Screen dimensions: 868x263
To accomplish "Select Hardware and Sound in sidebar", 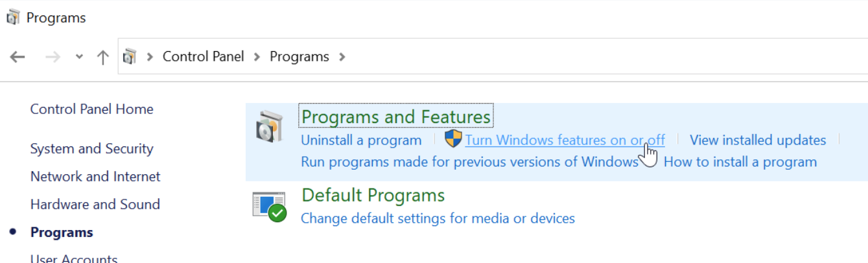I will [x=95, y=204].
